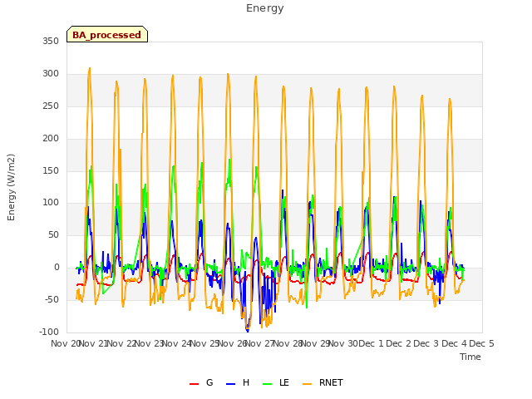Click the Dec 1 x-axis date label
Image resolution: width=532 pixels, height=399 pixels.
tap(371, 343)
